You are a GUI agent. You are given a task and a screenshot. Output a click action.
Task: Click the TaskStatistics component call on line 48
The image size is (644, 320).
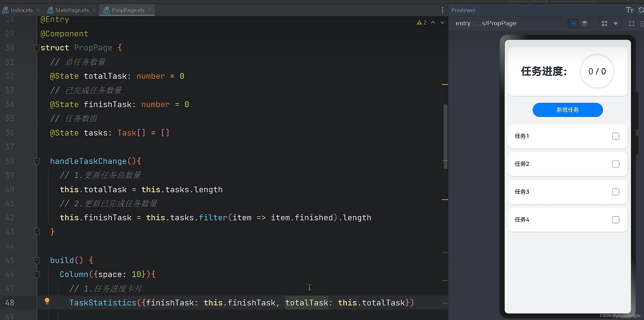(x=102, y=303)
